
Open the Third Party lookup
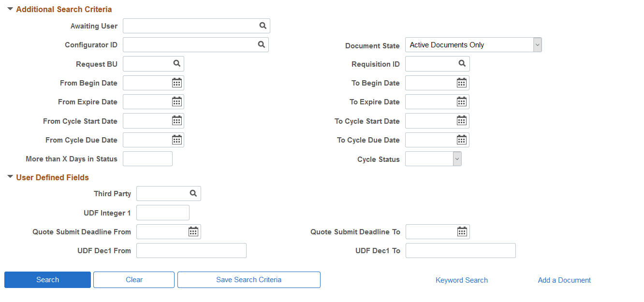[193, 193]
